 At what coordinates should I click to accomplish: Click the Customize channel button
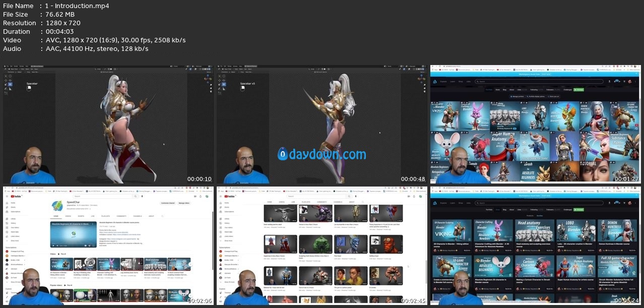point(168,203)
